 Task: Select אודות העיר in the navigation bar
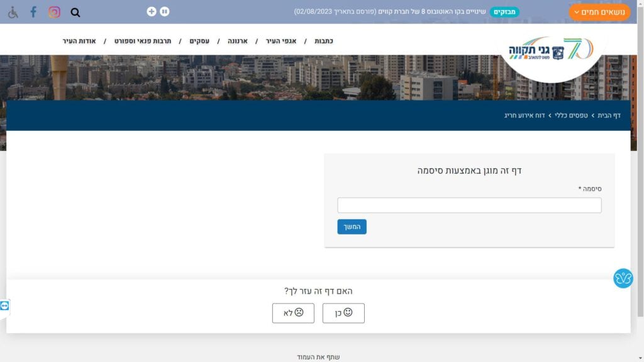(79, 41)
